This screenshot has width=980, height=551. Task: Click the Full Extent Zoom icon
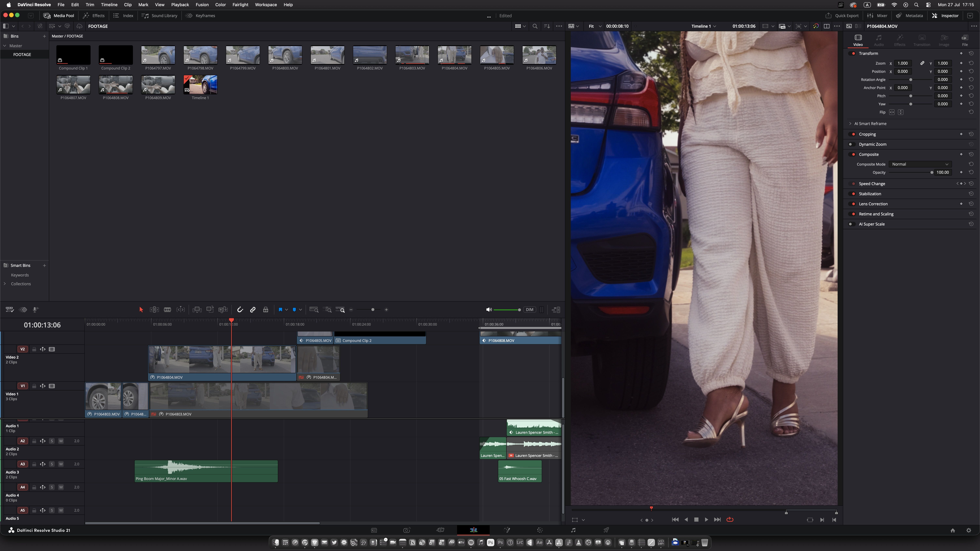click(x=314, y=310)
